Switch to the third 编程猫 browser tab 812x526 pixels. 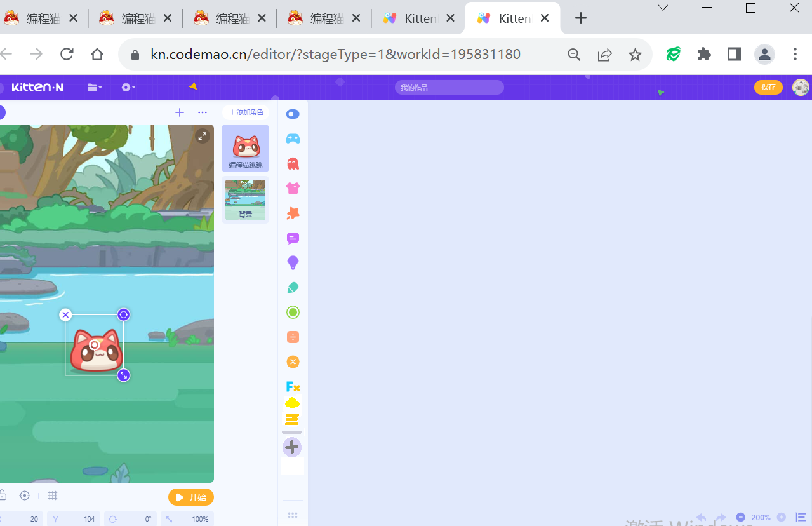pyautogui.click(x=230, y=18)
